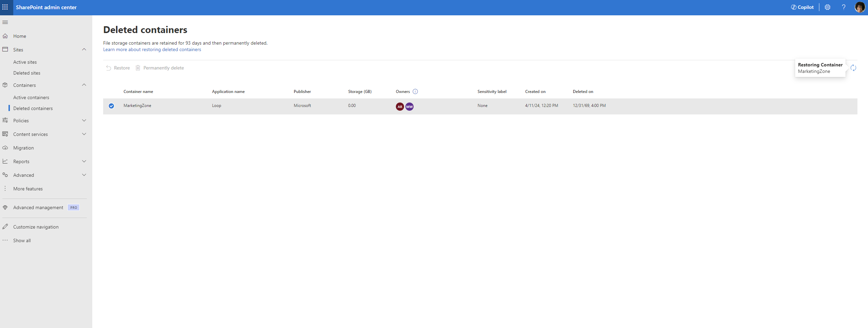The width and height of the screenshot is (868, 328).
Task: Open Deleted sites page
Action: [x=27, y=73]
